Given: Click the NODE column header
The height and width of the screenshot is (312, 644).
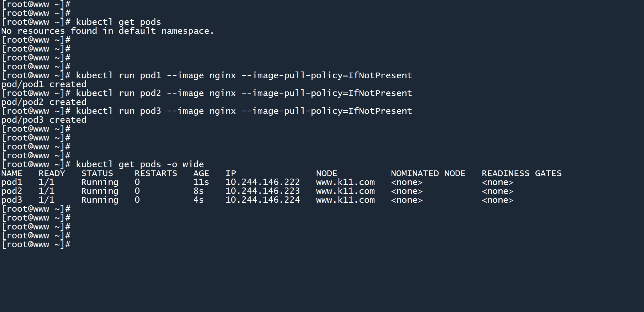Looking at the screenshot, I should [x=326, y=173].
